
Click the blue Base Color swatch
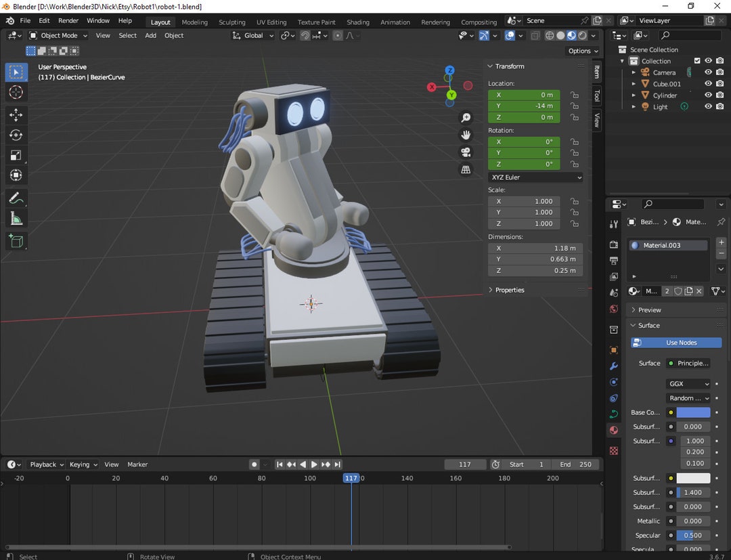693,412
